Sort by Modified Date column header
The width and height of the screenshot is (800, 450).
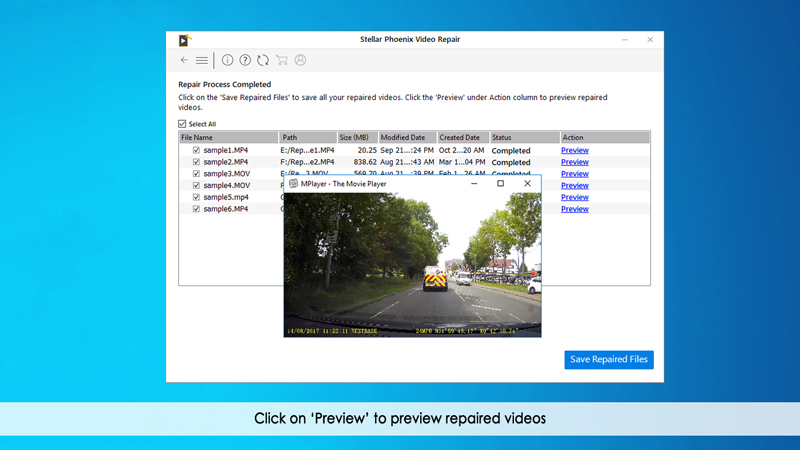click(407, 137)
